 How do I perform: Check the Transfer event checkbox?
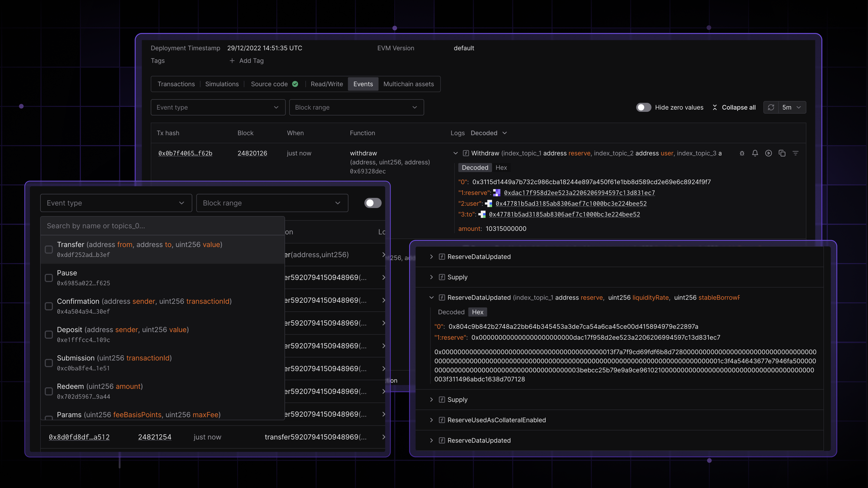pyautogui.click(x=49, y=249)
